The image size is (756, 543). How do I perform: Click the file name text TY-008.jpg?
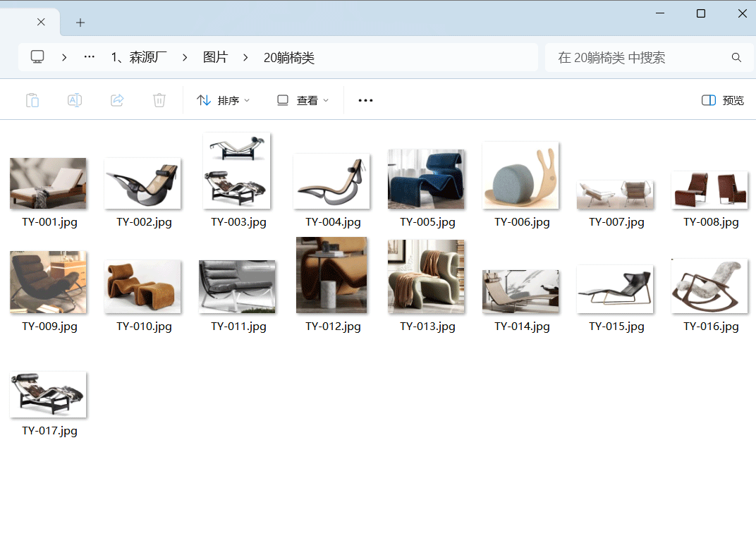[x=711, y=222]
